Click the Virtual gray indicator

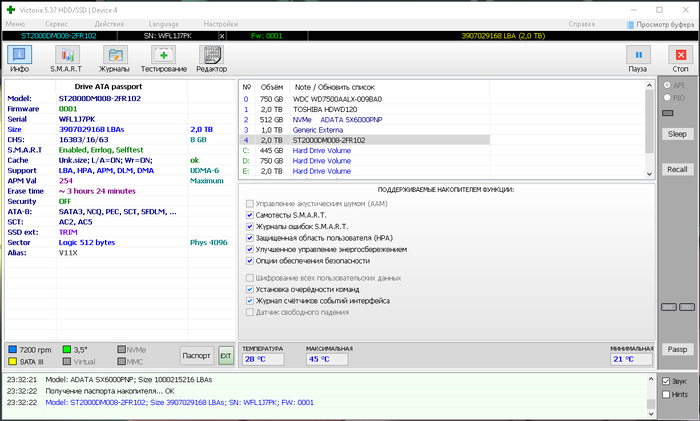[67, 361]
